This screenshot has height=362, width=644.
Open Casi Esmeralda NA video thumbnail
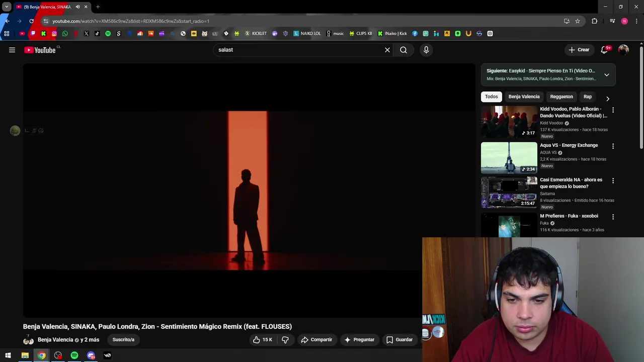509,192
